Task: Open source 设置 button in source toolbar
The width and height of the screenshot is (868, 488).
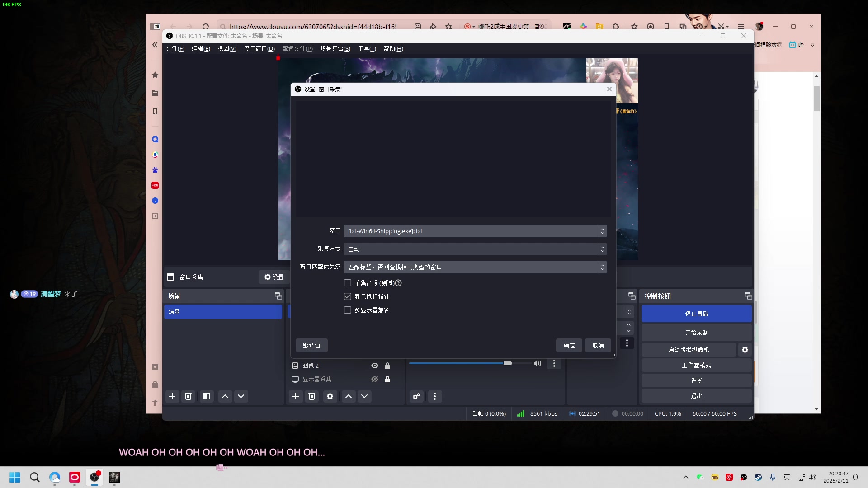Action: click(x=274, y=277)
